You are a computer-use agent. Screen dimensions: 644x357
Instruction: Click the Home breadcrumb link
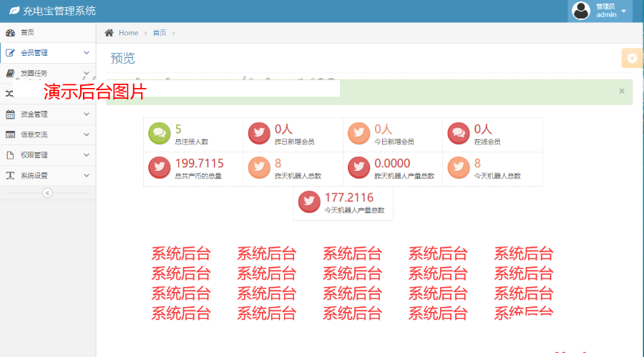coord(129,33)
